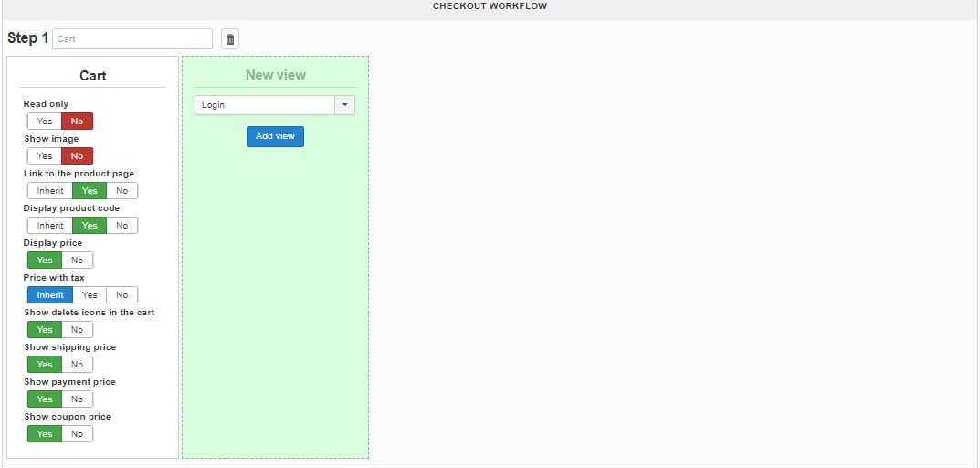Image resolution: width=980 pixels, height=468 pixels.
Task: Click the Show payment price label
Action: pyautogui.click(x=69, y=382)
